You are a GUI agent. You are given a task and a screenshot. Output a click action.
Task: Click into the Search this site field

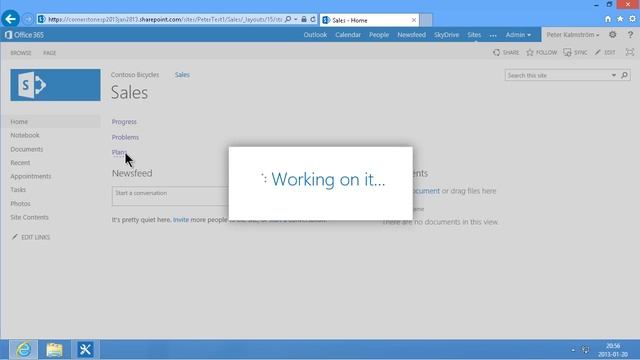[557, 76]
